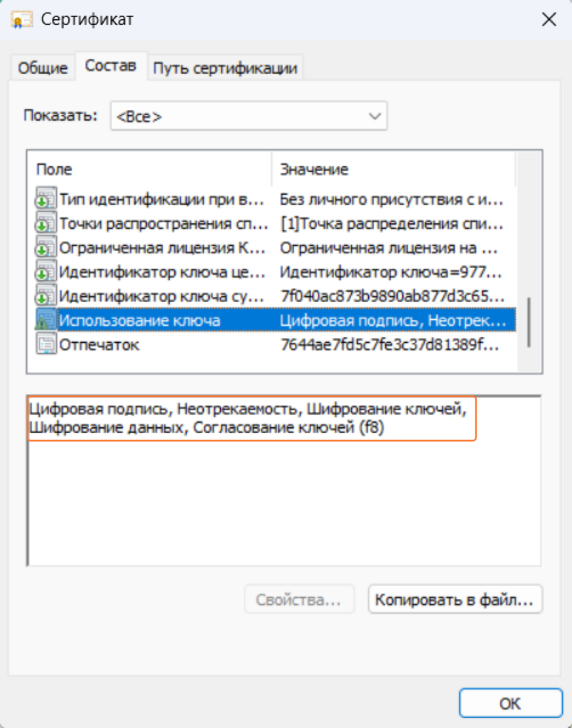Screen dimensions: 572x728
Task: Click the Отпечаток row icon
Action: coord(46,345)
